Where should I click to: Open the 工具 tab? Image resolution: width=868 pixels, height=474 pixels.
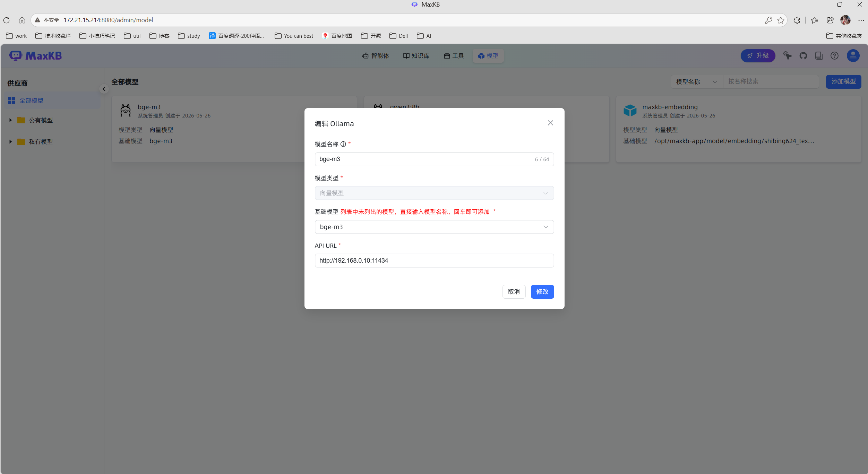(x=454, y=56)
